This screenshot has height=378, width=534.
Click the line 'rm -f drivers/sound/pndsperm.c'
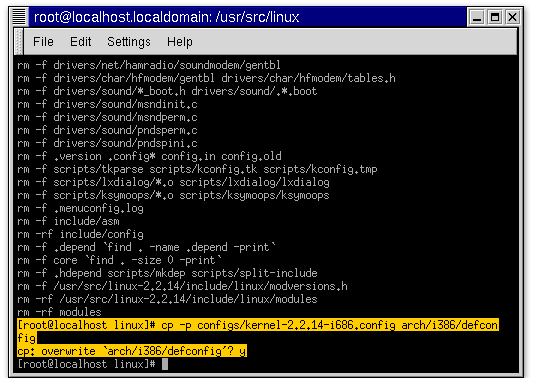pos(107,130)
